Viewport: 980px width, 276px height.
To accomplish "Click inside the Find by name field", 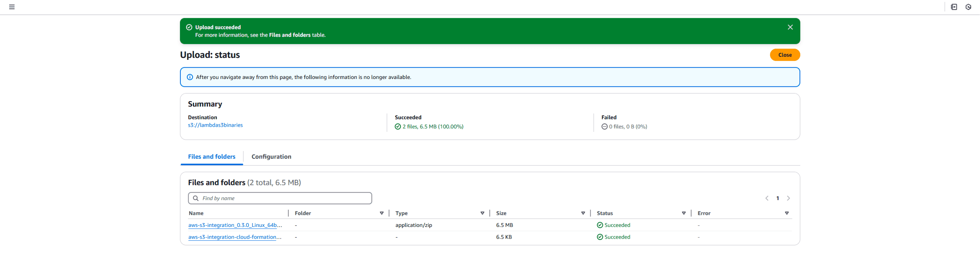I will (x=280, y=198).
